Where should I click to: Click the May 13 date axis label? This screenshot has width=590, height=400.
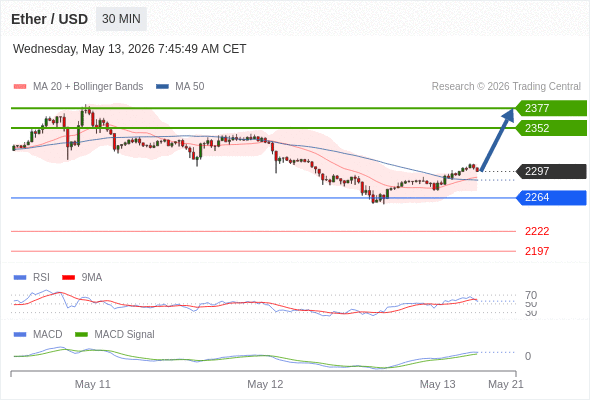point(437,384)
